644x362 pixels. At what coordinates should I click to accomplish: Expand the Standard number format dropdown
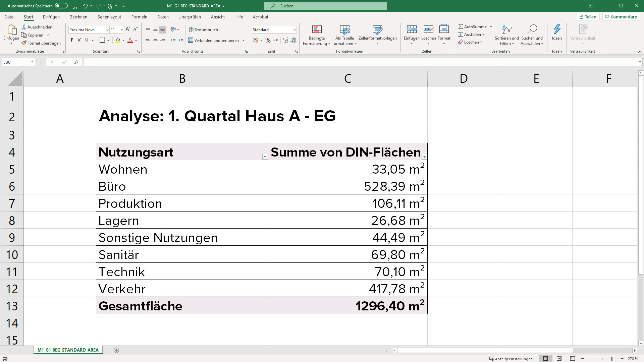[294, 30]
